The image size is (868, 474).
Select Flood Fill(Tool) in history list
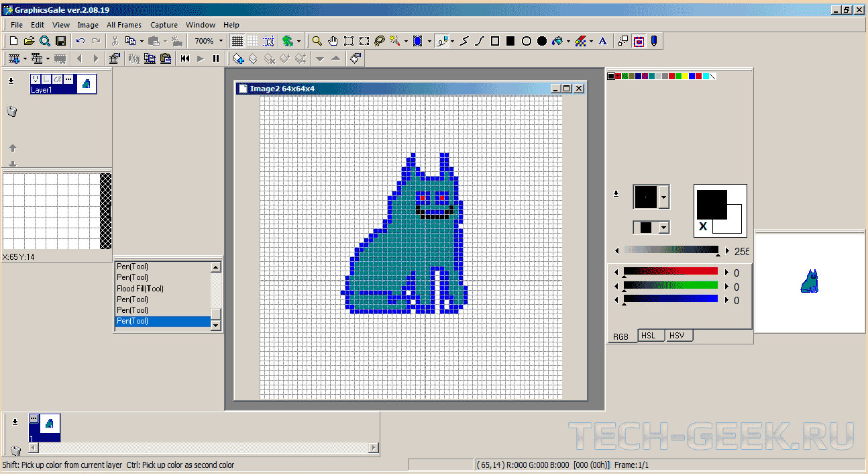[140, 289]
